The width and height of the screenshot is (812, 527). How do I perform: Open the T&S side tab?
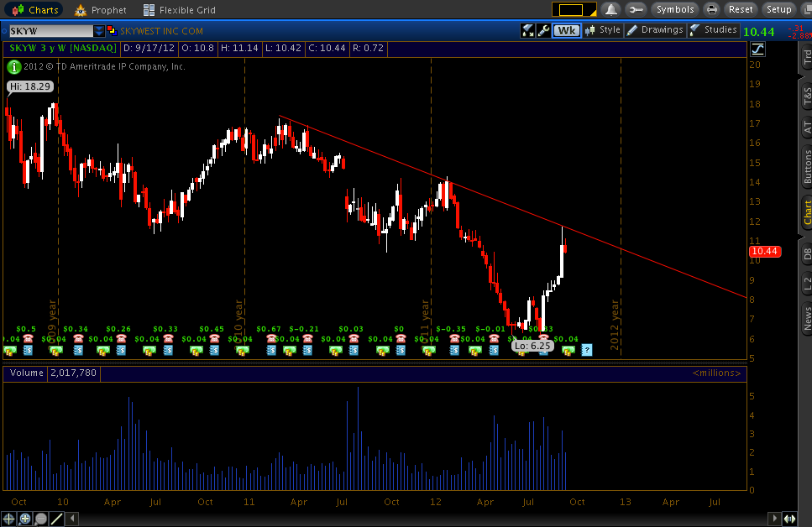(x=807, y=97)
